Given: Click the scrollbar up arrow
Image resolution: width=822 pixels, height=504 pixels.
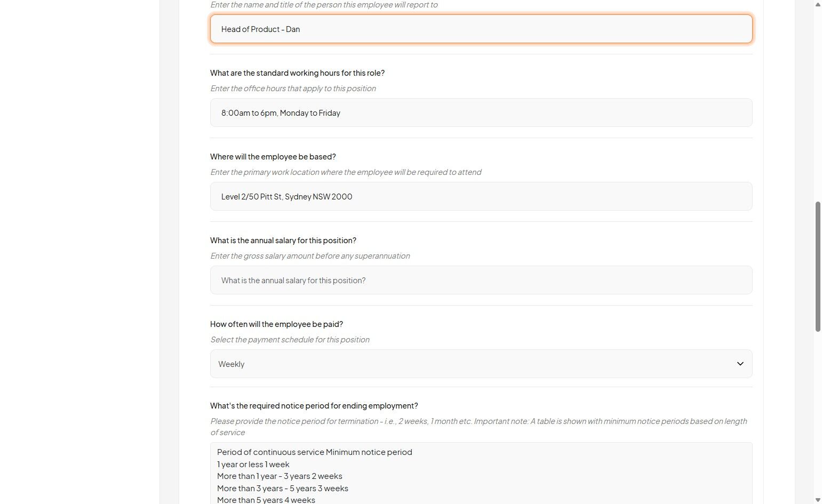Looking at the screenshot, I should tap(818, 4).
